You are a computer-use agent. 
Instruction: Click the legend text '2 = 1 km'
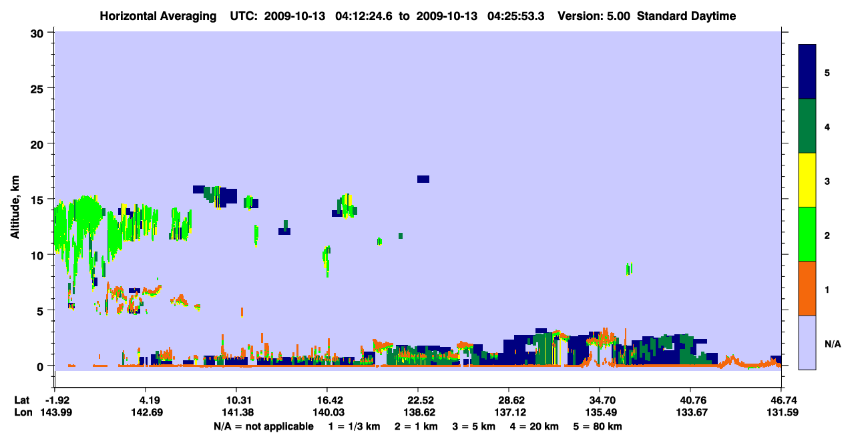416,426
